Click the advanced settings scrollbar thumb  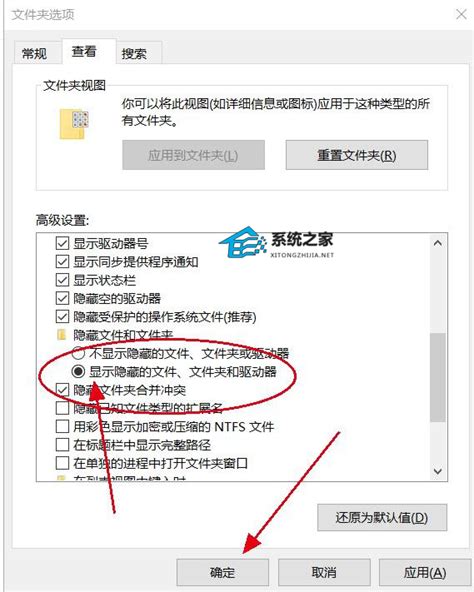pyautogui.click(x=438, y=377)
